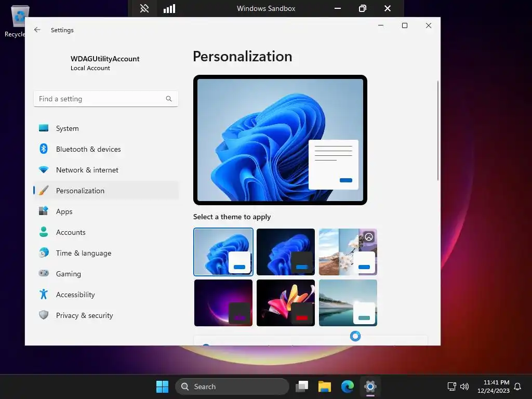The height and width of the screenshot is (399, 532).
Task: Minimize the Windows Sandbox window
Action: click(x=338, y=8)
